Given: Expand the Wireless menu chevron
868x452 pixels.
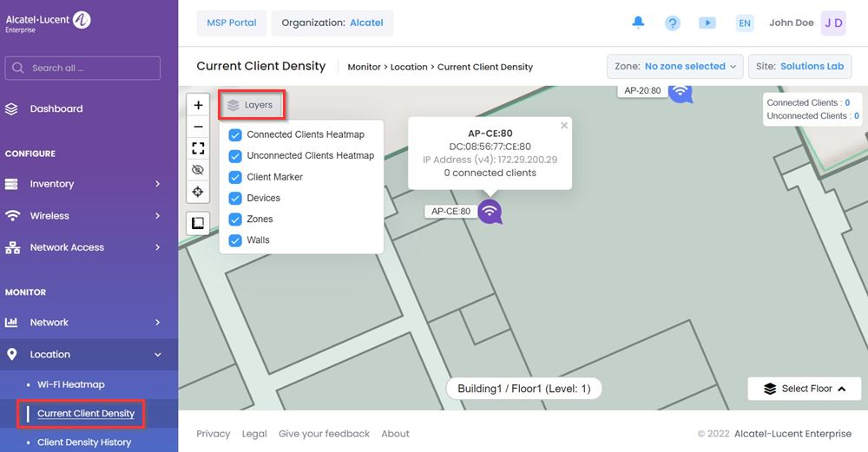Looking at the screenshot, I should 158,216.
